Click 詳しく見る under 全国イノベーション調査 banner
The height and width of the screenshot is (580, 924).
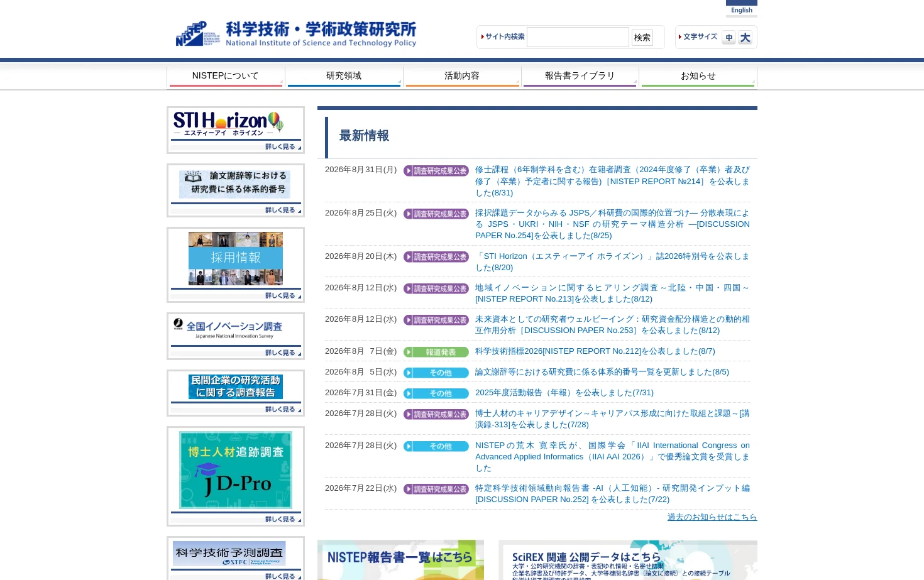coord(283,353)
